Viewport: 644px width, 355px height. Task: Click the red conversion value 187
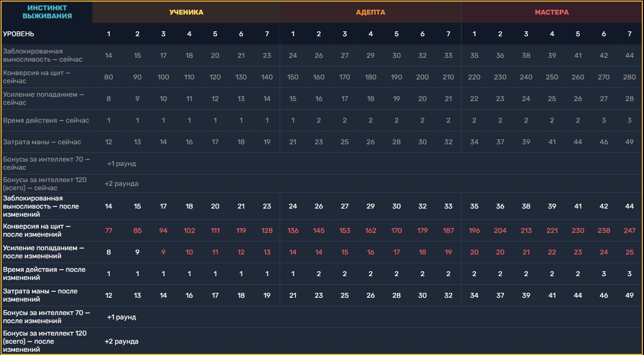(x=448, y=231)
